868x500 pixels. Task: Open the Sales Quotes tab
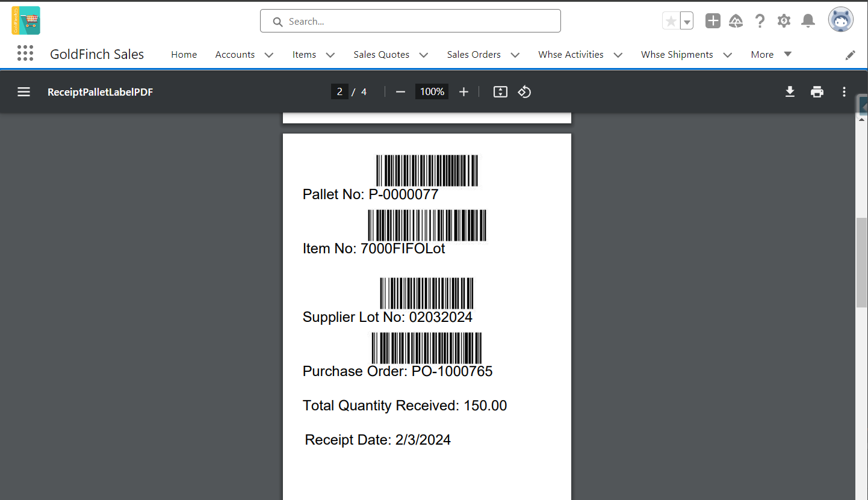coord(381,54)
